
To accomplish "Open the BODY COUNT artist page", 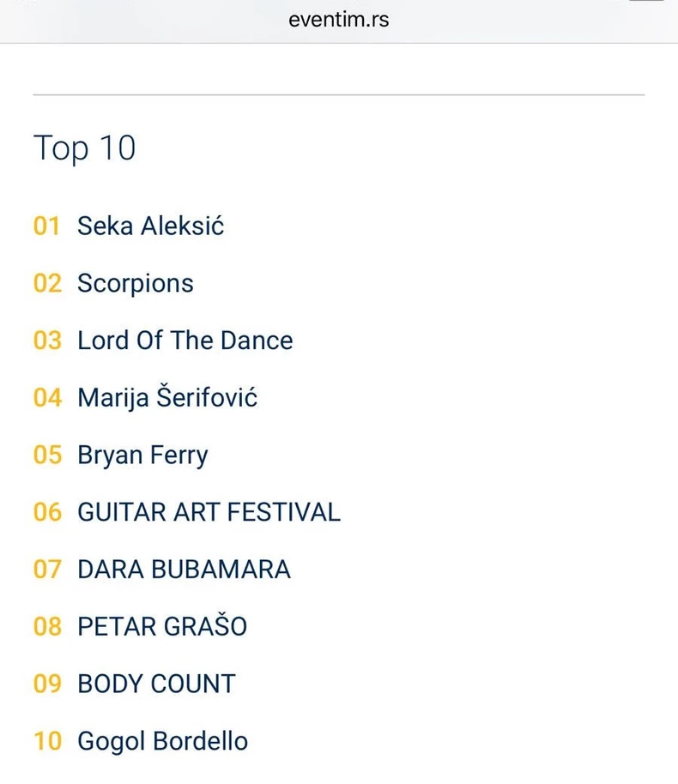I will click(x=156, y=684).
